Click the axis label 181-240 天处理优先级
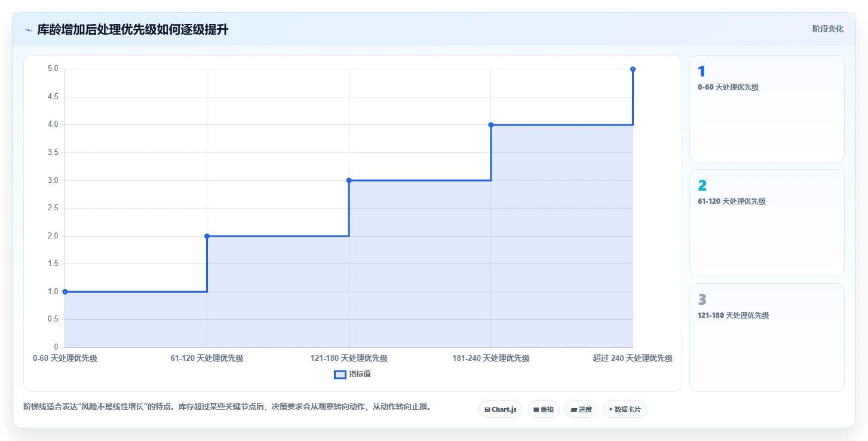This screenshot has width=868, height=441. [x=491, y=359]
